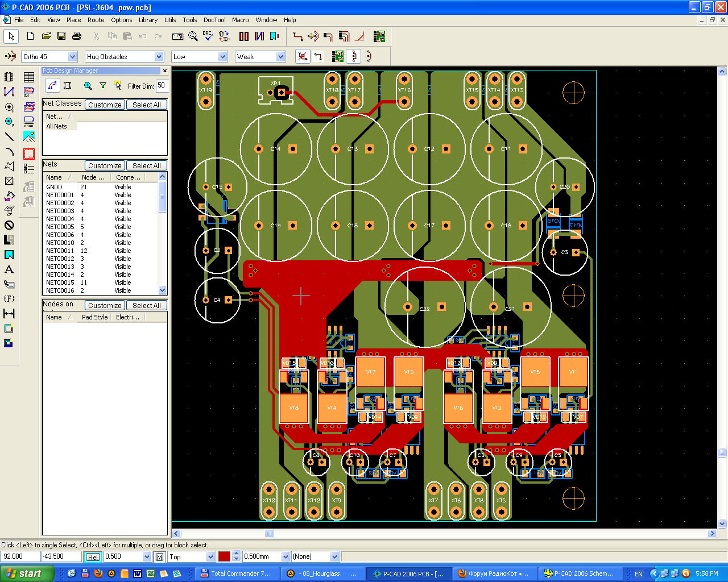Click Customize button in Nets section
The width and height of the screenshot is (728, 582).
(x=105, y=166)
